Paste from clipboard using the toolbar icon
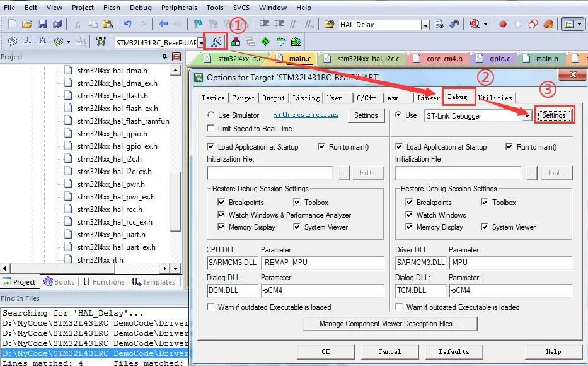This screenshot has width=588, height=366. pyautogui.click(x=108, y=25)
